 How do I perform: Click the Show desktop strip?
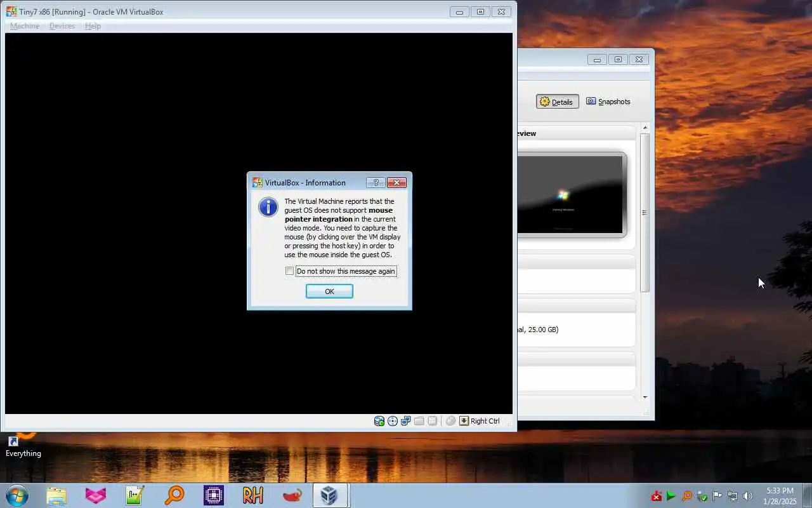pos(808,496)
